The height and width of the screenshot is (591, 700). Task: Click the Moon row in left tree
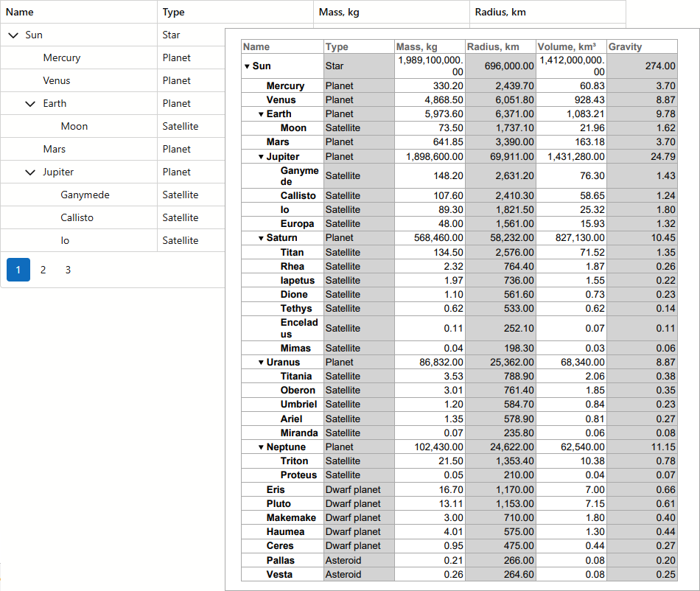pos(74,127)
